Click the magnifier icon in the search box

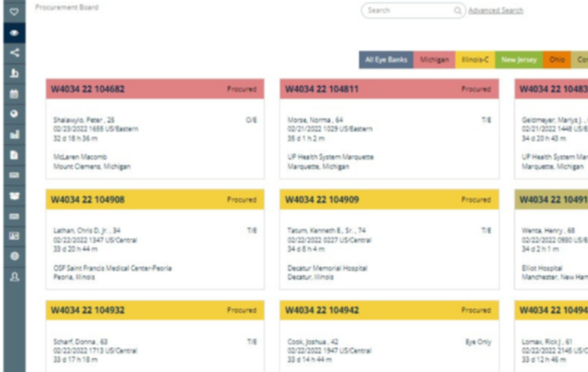(458, 10)
